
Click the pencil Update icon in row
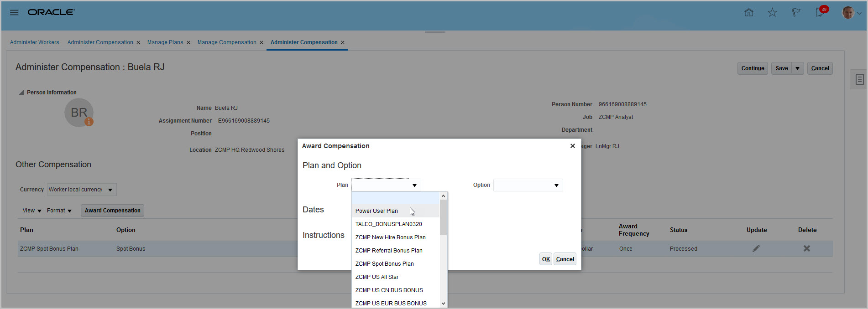click(x=756, y=248)
